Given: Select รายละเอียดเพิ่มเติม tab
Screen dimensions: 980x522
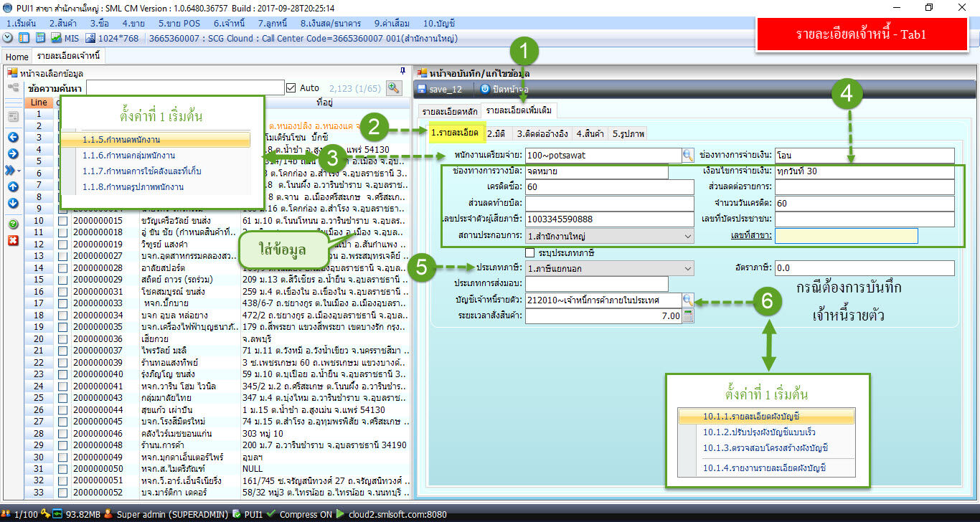Looking at the screenshot, I should click(x=519, y=110).
